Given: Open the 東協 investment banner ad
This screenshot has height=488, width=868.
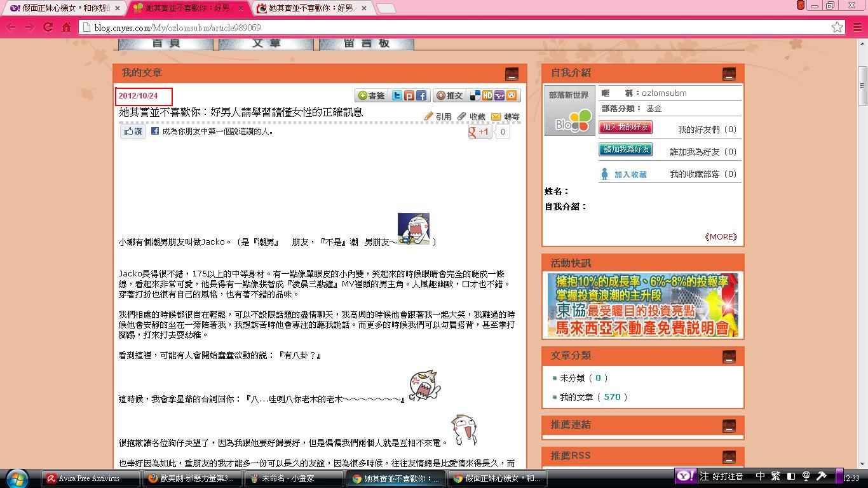Looking at the screenshot, I should coord(643,305).
